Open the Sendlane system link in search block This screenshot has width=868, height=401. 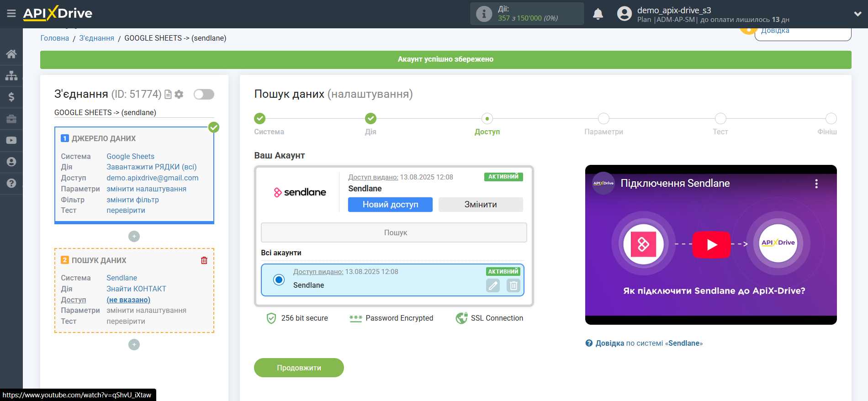coord(122,278)
